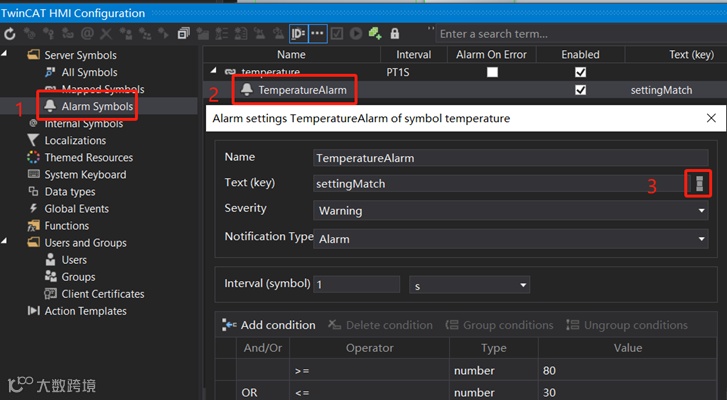
Task: Click the green add-package toolbar icon
Action: click(375, 33)
